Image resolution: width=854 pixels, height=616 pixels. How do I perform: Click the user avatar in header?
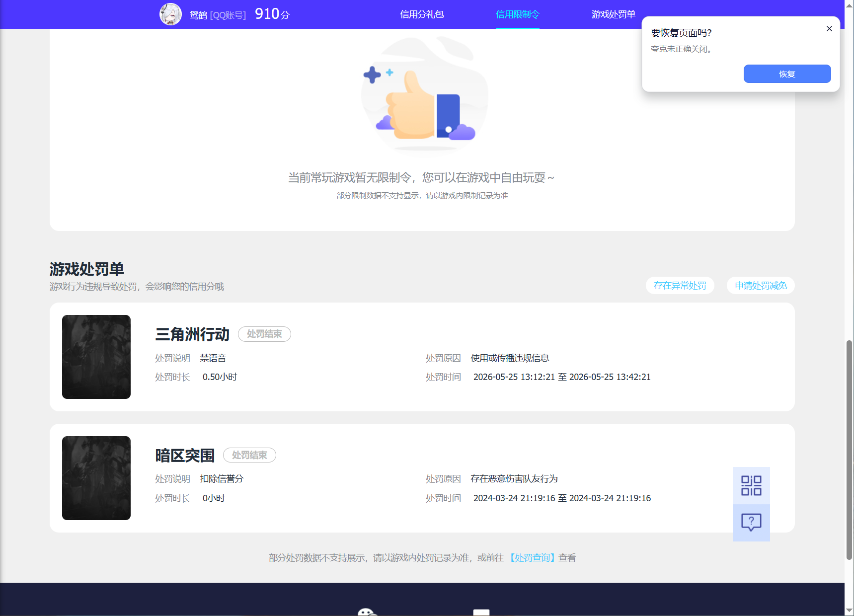point(170,14)
